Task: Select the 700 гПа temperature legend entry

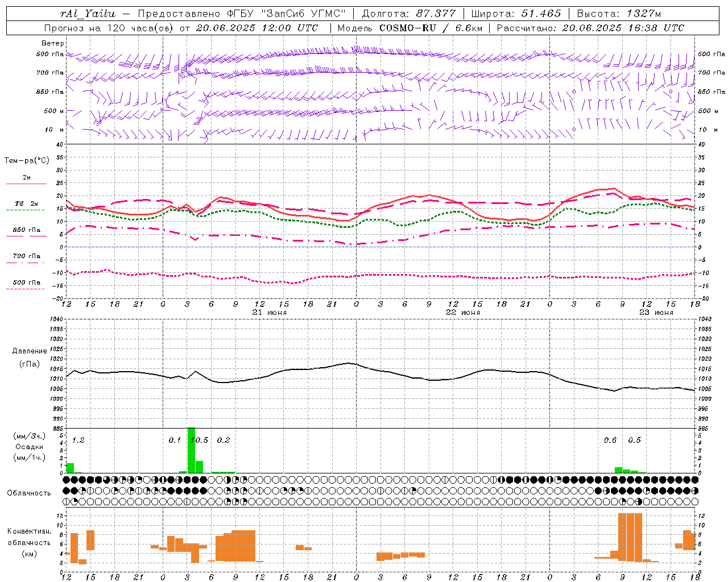Action: click(26, 256)
